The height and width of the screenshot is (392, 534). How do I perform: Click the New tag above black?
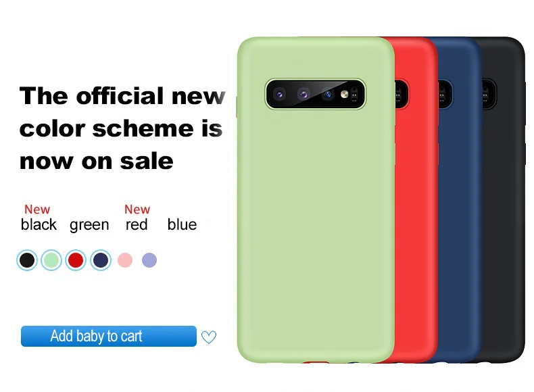pyautogui.click(x=37, y=209)
